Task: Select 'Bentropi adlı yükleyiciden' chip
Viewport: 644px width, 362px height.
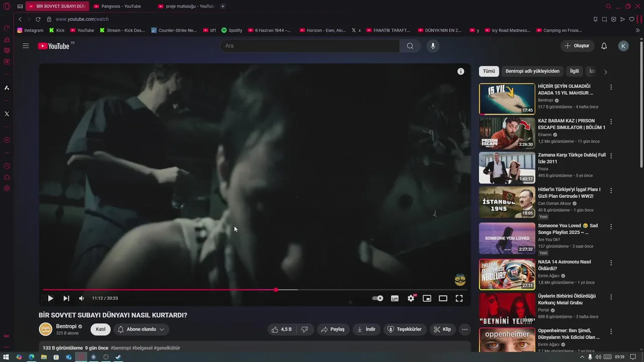Action: click(532, 71)
